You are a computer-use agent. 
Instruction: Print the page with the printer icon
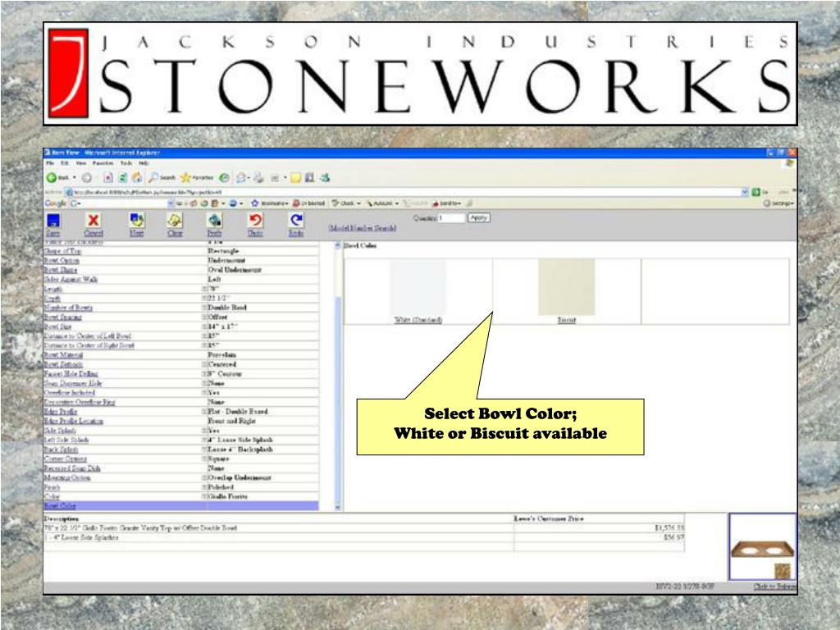[x=258, y=177]
